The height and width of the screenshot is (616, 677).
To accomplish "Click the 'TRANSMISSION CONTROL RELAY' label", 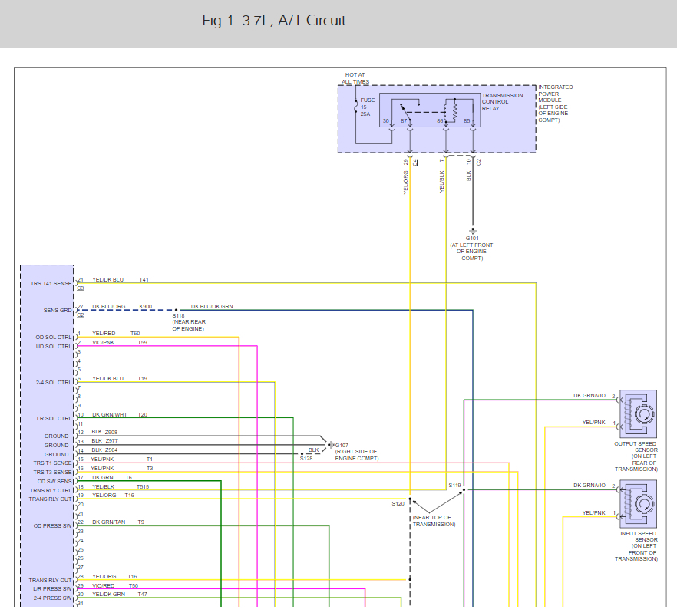I will (x=502, y=102).
